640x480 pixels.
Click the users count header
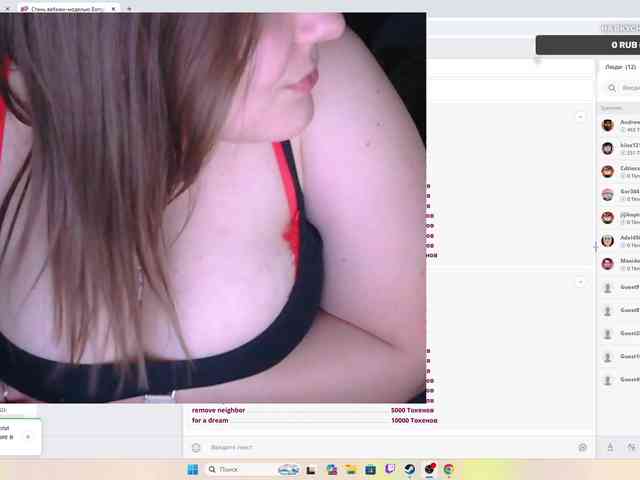click(620, 67)
